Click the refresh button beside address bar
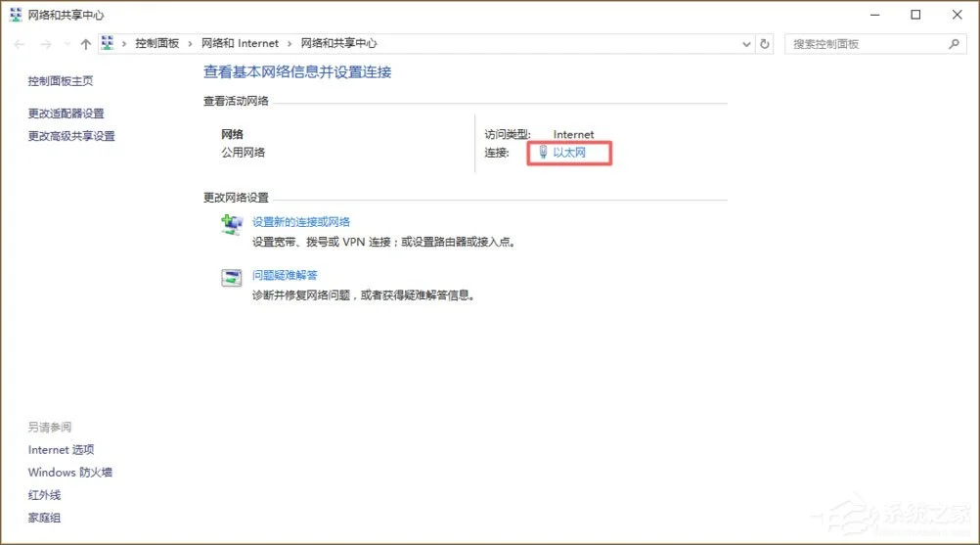The height and width of the screenshot is (545, 980). pos(765,44)
